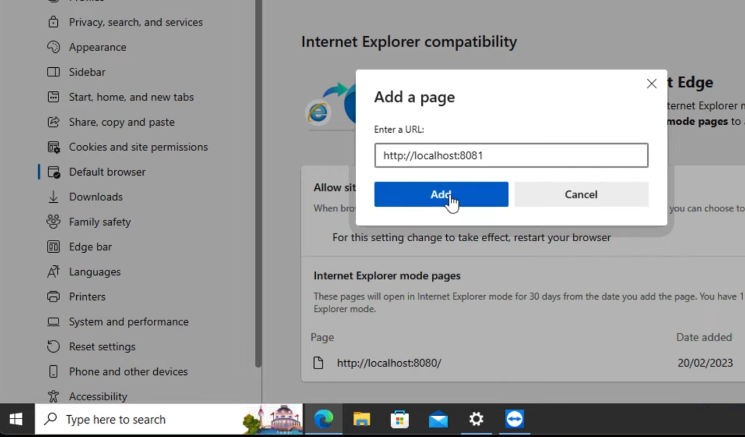Click the 20/02/2023 date added value
Viewport: 745px width, 437px height.
tap(705, 363)
